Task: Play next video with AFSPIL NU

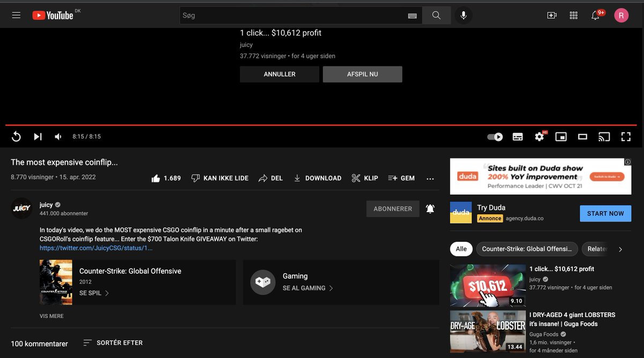Action: coord(362,74)
